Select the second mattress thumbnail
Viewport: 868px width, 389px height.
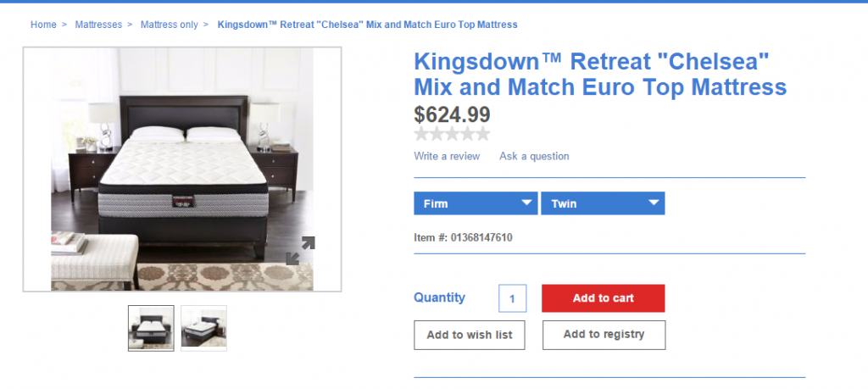(x=203, y=328)
